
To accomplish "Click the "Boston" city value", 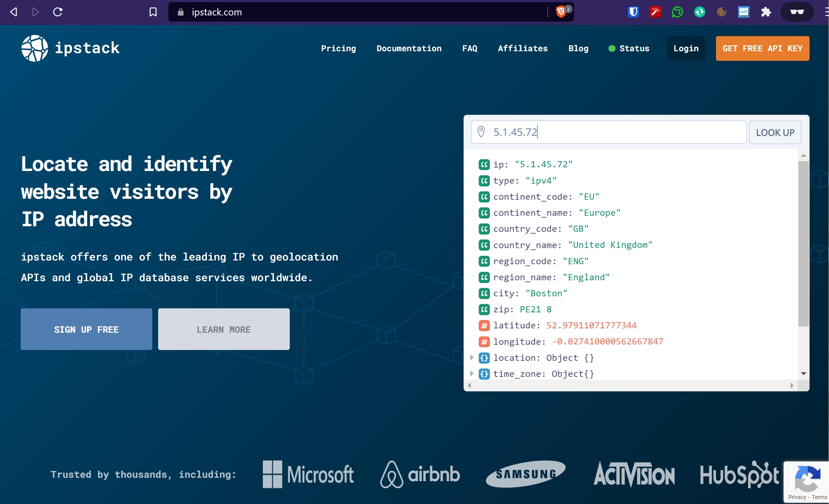I will click(x=546, y=293).
